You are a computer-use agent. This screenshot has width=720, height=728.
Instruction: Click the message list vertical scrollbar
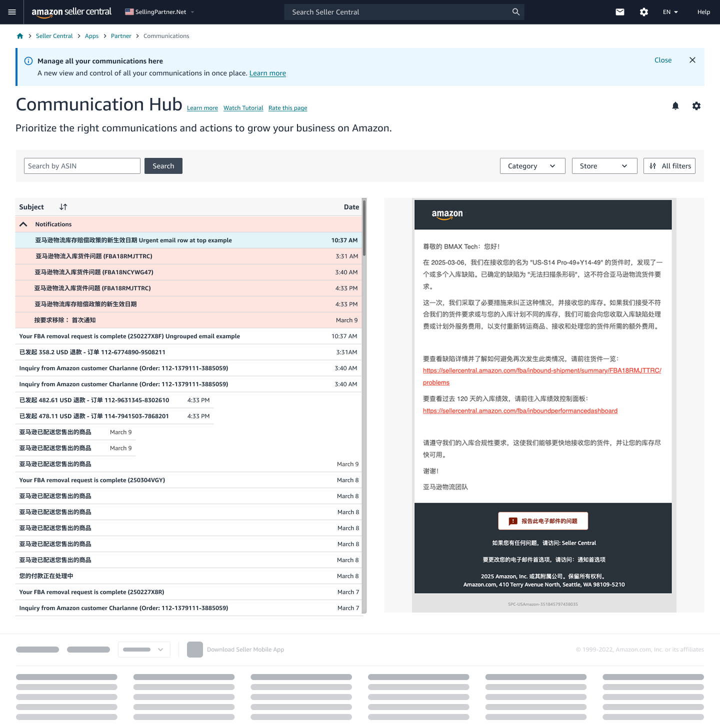[364, 227]
